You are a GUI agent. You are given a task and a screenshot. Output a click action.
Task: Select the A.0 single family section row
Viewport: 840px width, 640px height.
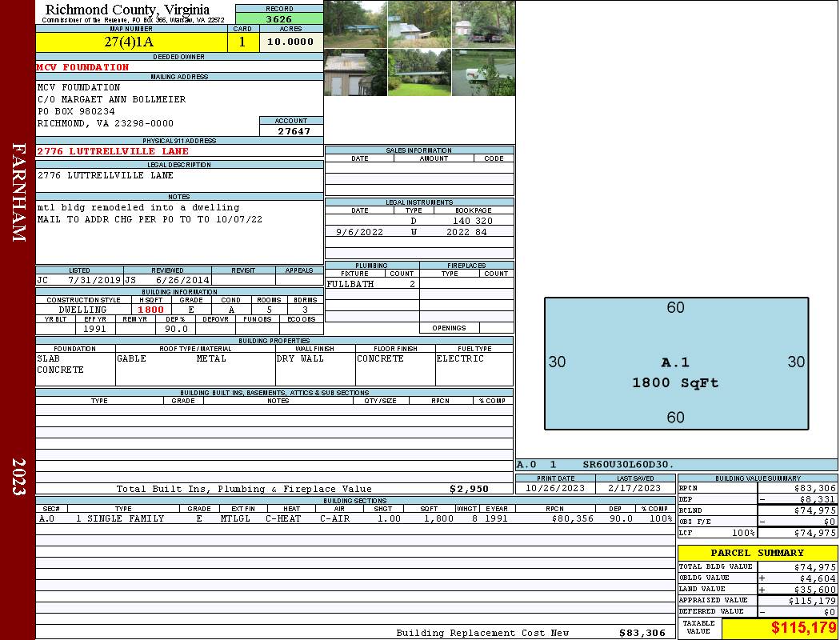pyautogui.click(x=354, y=518)
